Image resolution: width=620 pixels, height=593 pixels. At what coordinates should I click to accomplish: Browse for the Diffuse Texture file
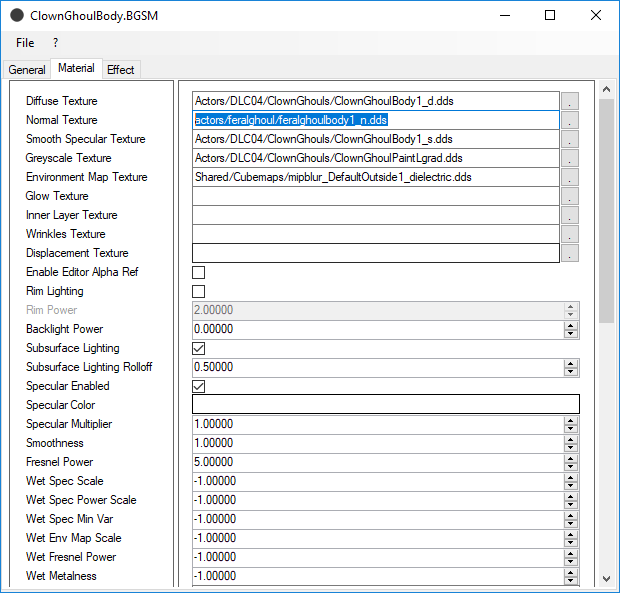coord(570,101)
